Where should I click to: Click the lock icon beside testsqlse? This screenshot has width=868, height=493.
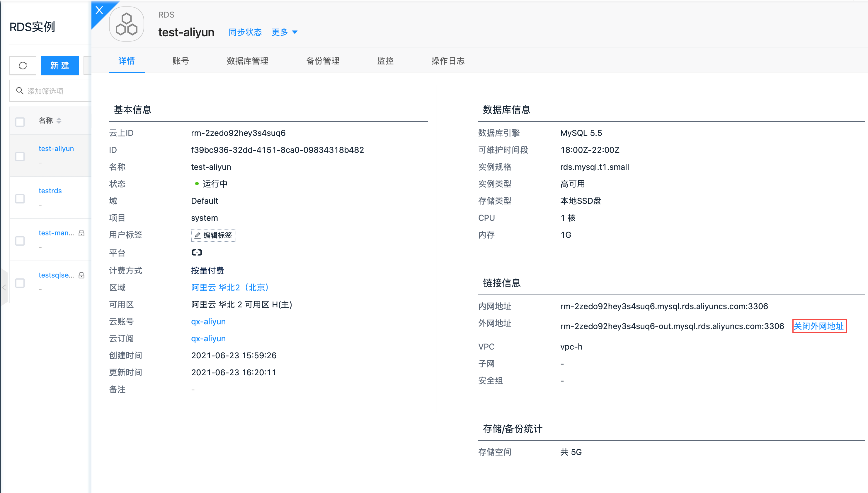(x=81, y=275)
